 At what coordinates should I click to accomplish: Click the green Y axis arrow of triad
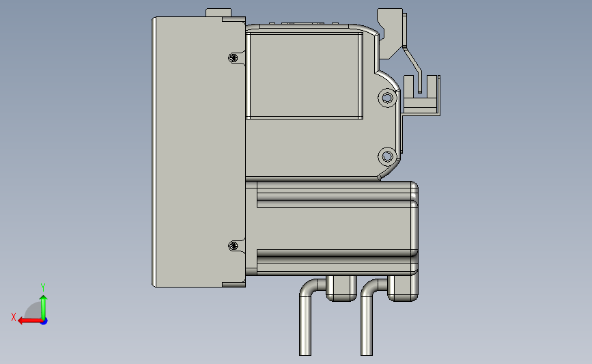tap(44, 307)
